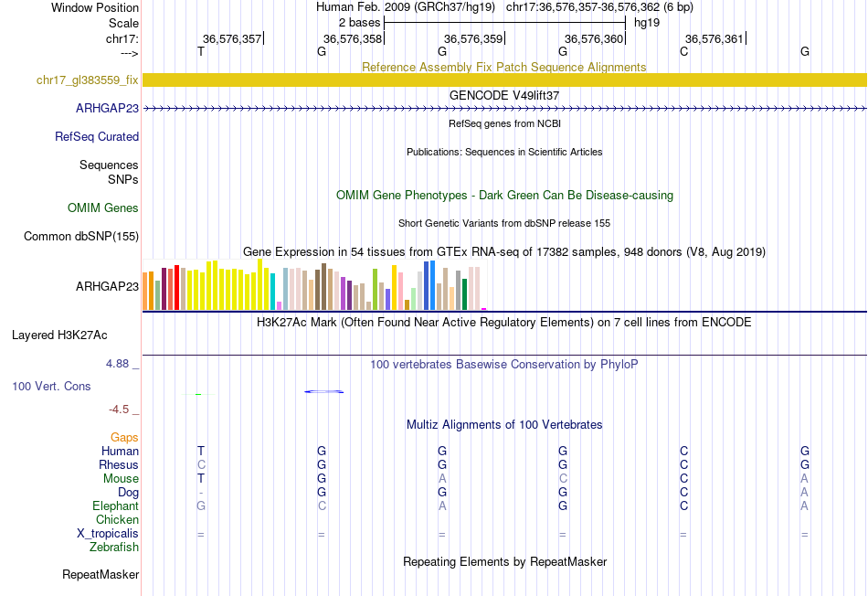Click the OMIM Gene Phenotypes track title
Viewport: 868px width, 596px height.
pos(504,195)
